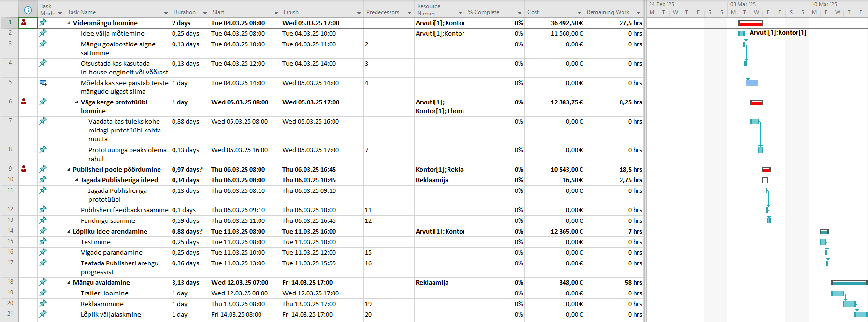Click the Gantt bar for Traileri loomine
The image size is (868, 322).
click(x=838, y=293)
